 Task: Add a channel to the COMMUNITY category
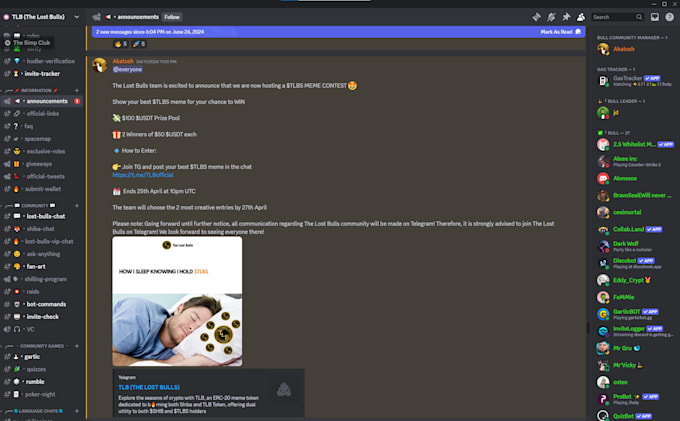[77, 205]
